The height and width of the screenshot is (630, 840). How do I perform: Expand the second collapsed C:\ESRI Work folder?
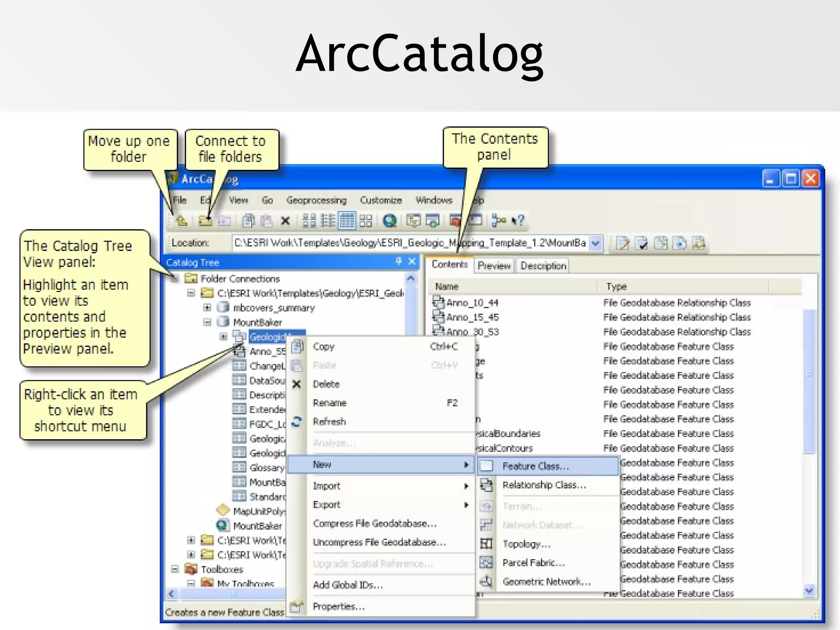point(191,555)
